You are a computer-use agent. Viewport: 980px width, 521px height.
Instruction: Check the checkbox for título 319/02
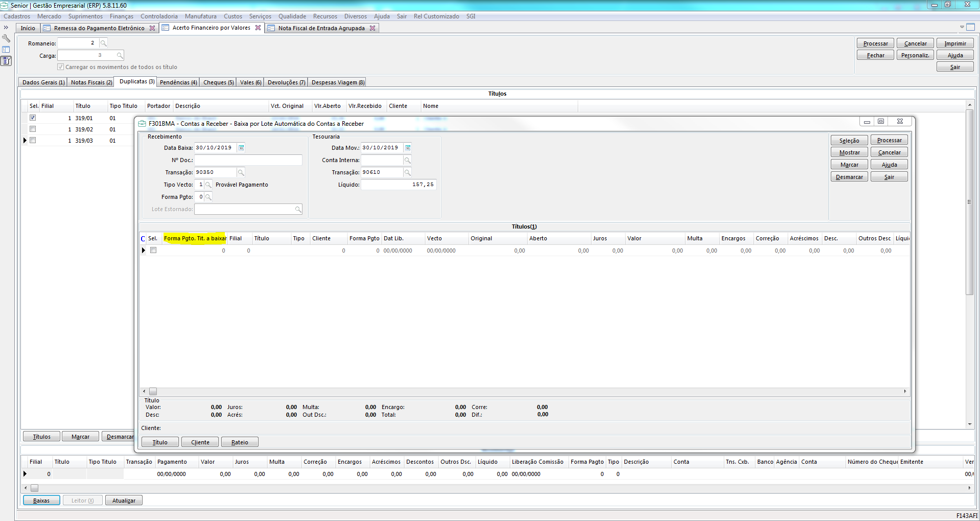coord(33,129)
